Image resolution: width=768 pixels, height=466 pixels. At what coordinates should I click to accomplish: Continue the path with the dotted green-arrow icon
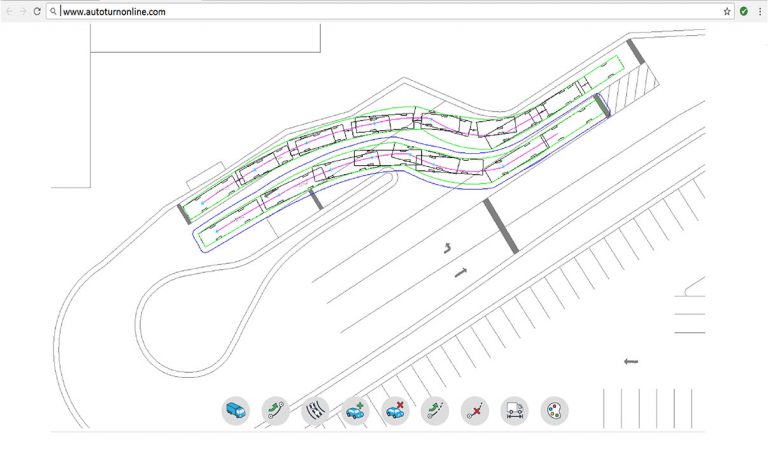point(434,411)
